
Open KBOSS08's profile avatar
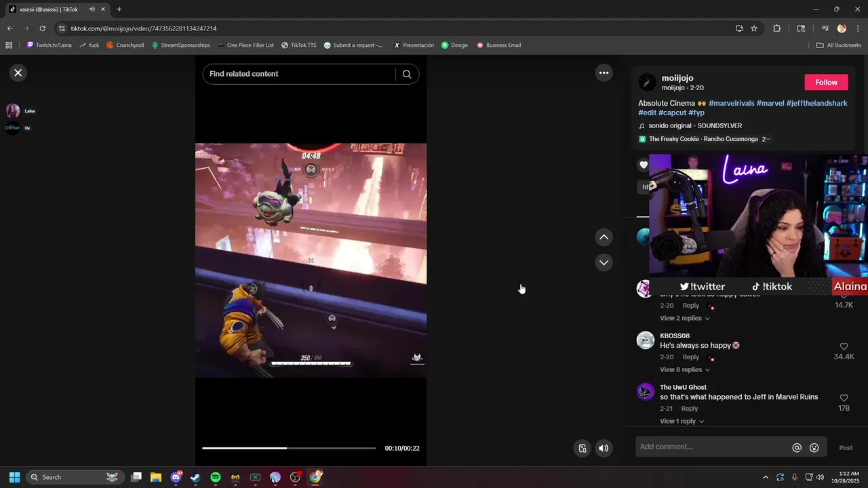coord(646,340)
